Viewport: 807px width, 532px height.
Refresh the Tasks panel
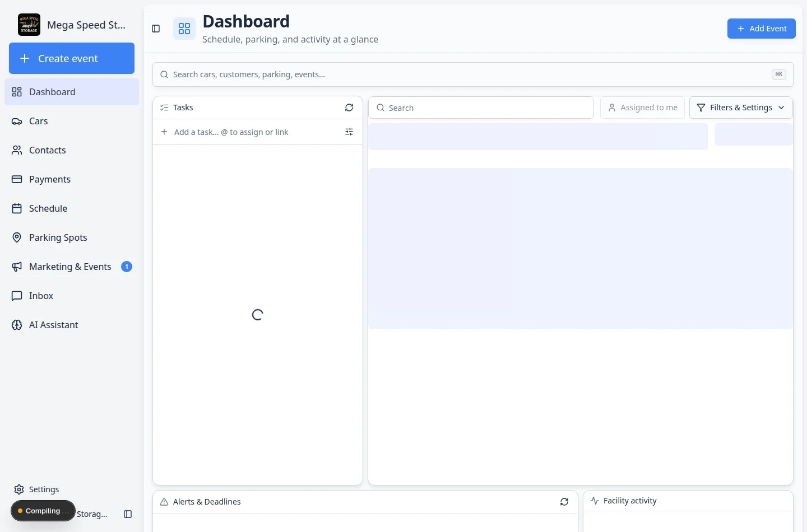(349, 108)
